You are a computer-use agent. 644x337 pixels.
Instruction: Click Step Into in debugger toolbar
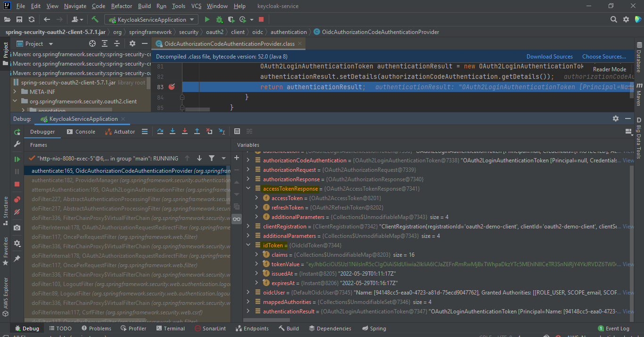(x=173, y=132)
